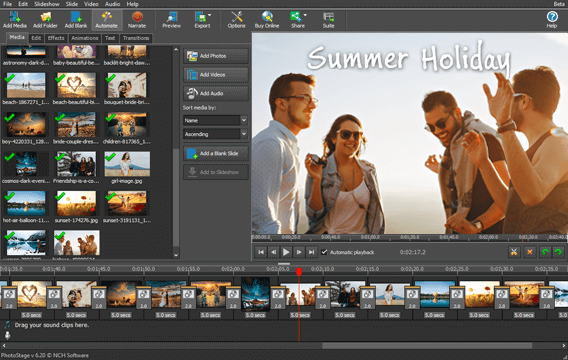The width and height of the screenshot is (568, 360).
Task: Click the Add a Blank Slide button
Action: [x=216, y=153]
